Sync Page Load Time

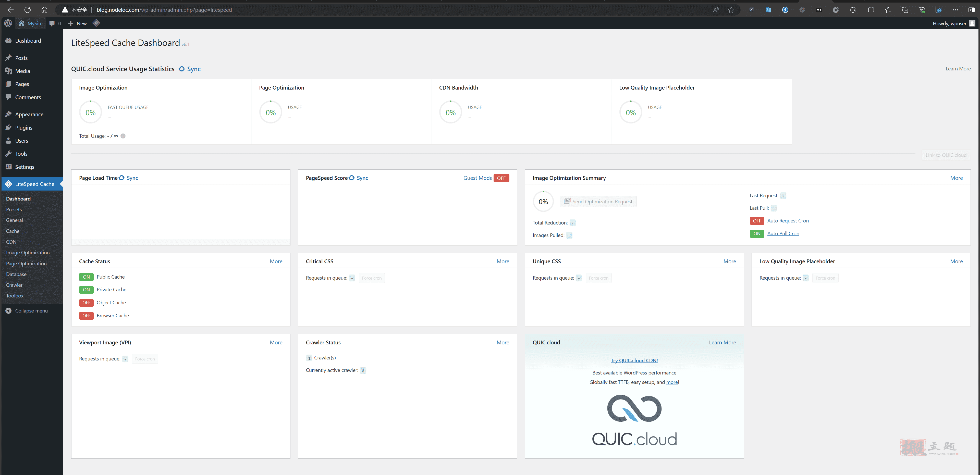tap(128, 178)
